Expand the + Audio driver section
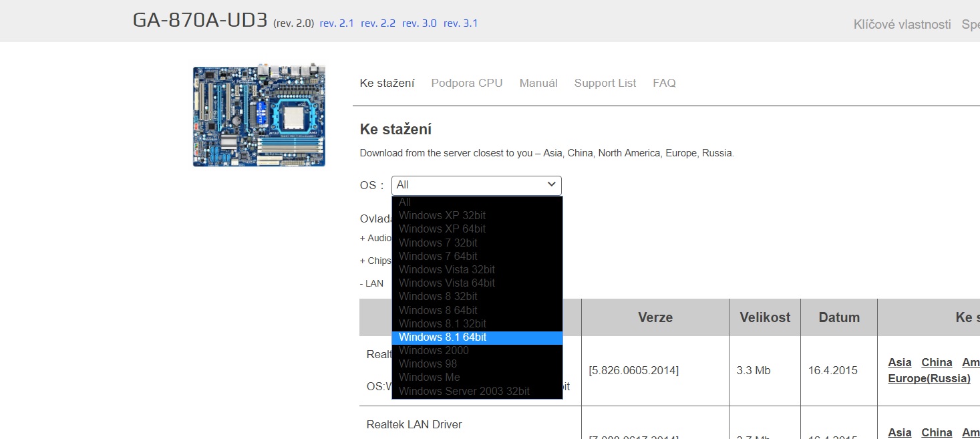 (x=375, y=238)
